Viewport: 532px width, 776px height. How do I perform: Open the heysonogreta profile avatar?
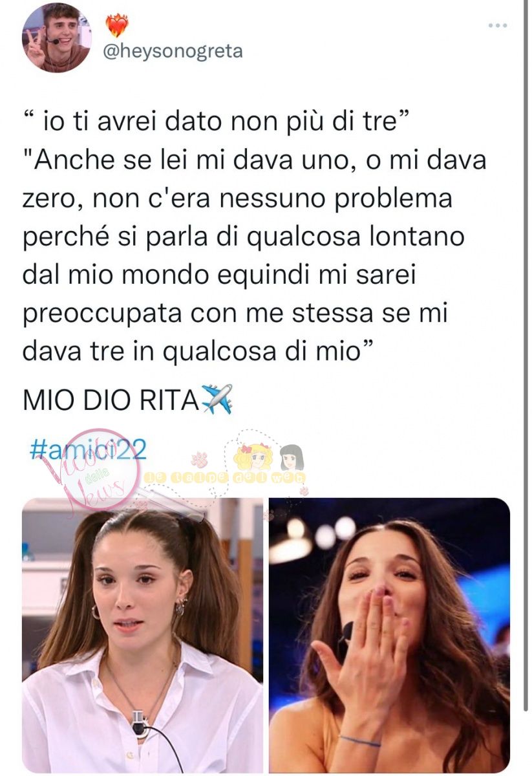56,38
